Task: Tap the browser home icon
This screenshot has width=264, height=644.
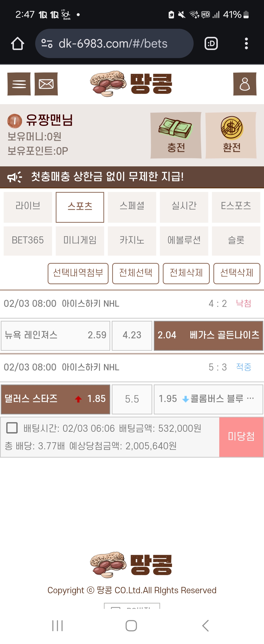Action: [18, 43]
